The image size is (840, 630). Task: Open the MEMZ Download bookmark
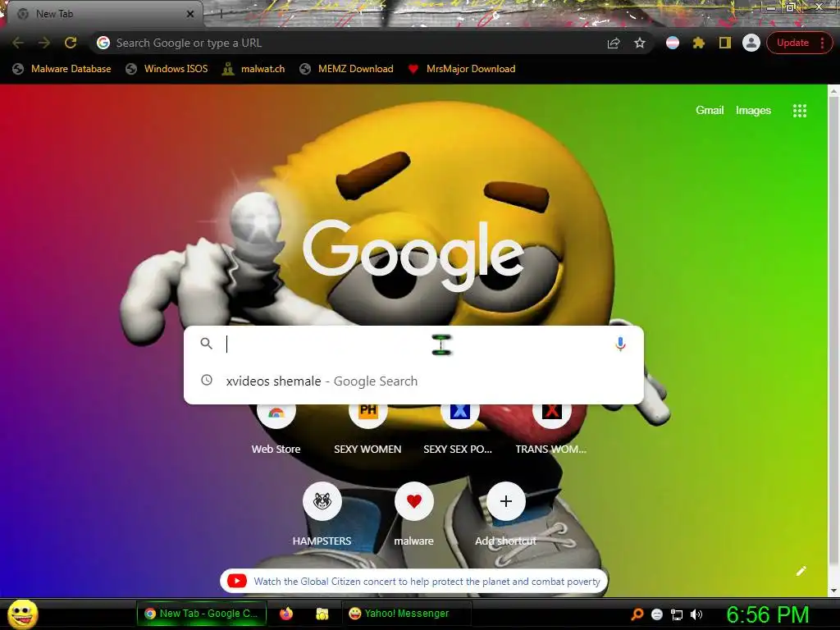point(347,69)
